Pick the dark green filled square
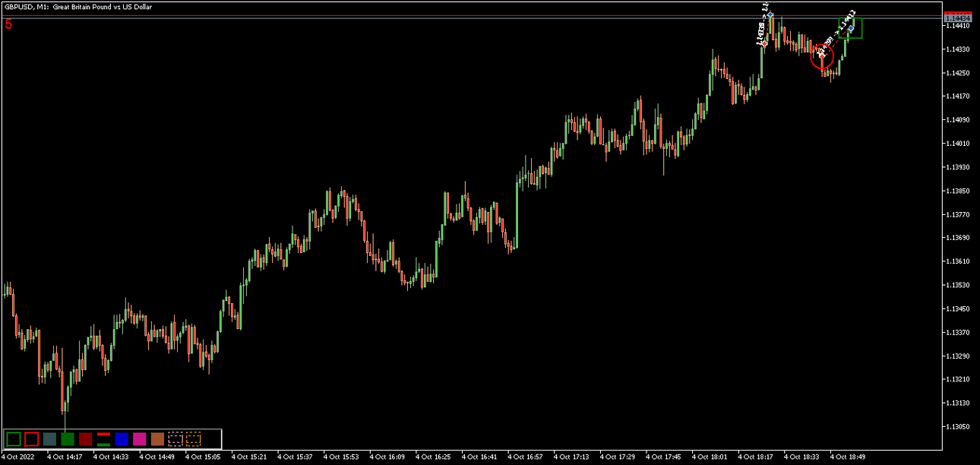The image size is (980, 465). pyautogui.click(x=68, y=438)
